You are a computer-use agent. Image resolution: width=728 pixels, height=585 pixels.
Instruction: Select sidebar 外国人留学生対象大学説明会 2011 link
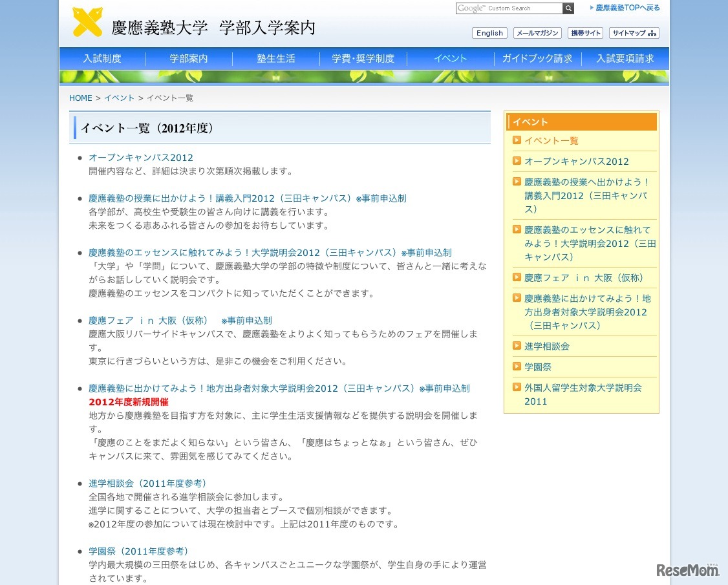tap(583, 394)
